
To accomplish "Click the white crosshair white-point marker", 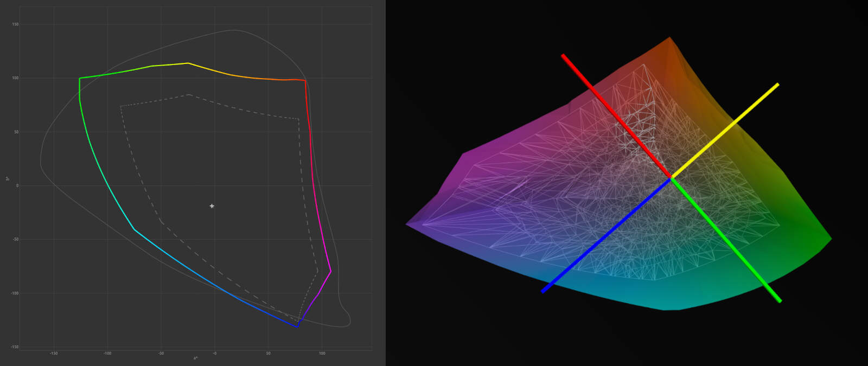I will tap(212, 206).
